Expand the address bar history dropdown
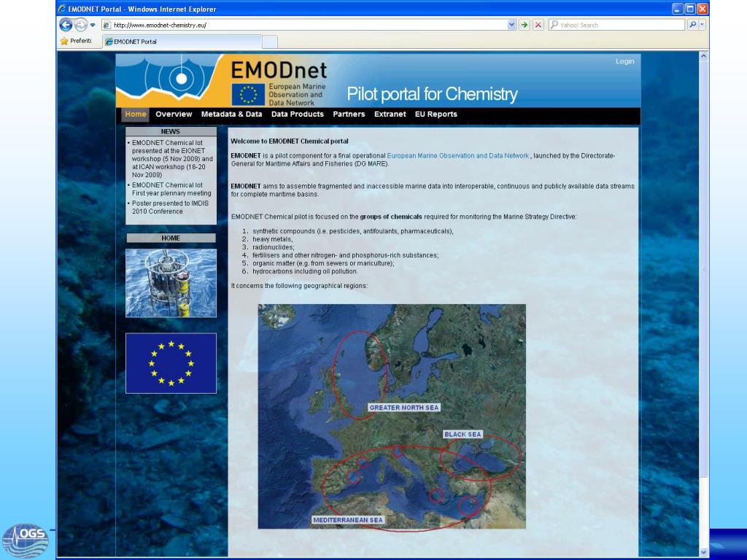 (x=511, y=25)
